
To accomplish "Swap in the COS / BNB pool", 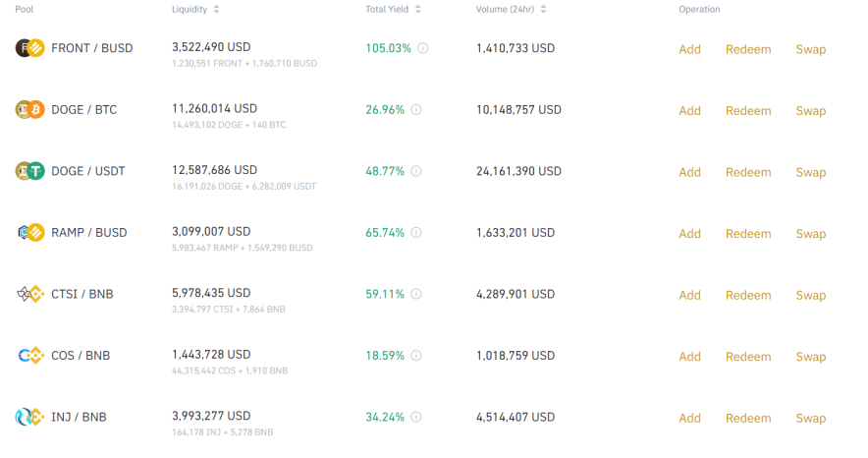I will tap(811, 357).
